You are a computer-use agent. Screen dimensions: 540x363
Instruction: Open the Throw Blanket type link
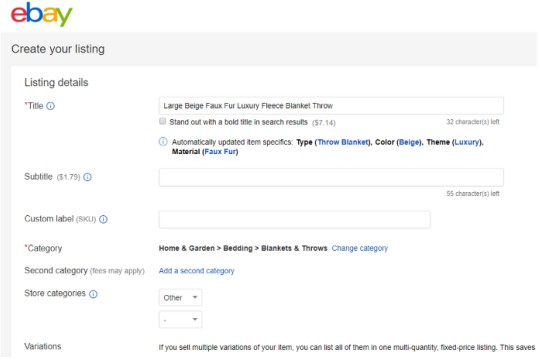343,142
